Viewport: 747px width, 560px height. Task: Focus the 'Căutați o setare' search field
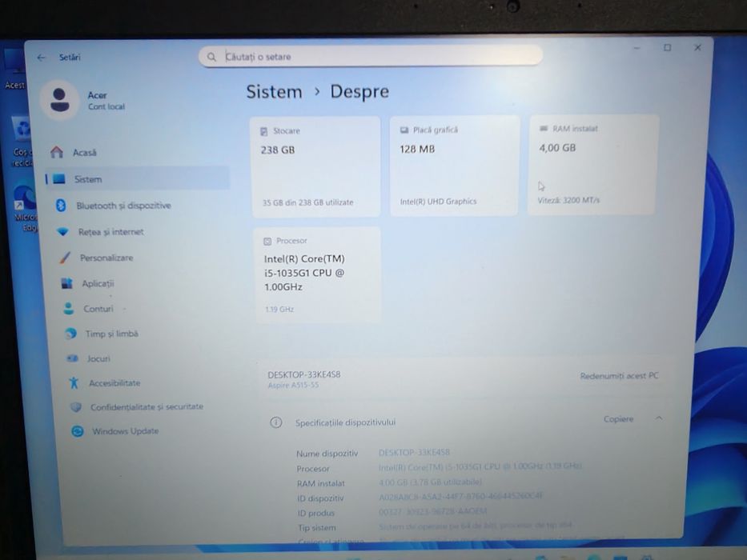[x=371, y=57]
